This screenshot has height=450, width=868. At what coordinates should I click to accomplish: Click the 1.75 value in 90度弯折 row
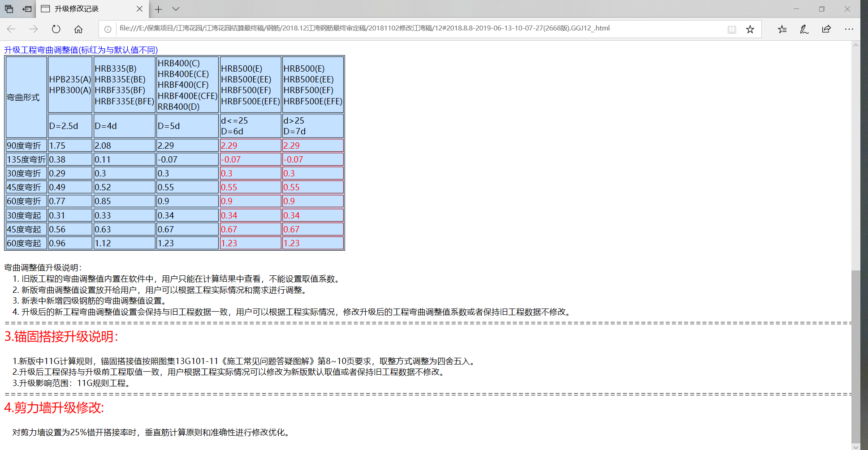point(70,146)
